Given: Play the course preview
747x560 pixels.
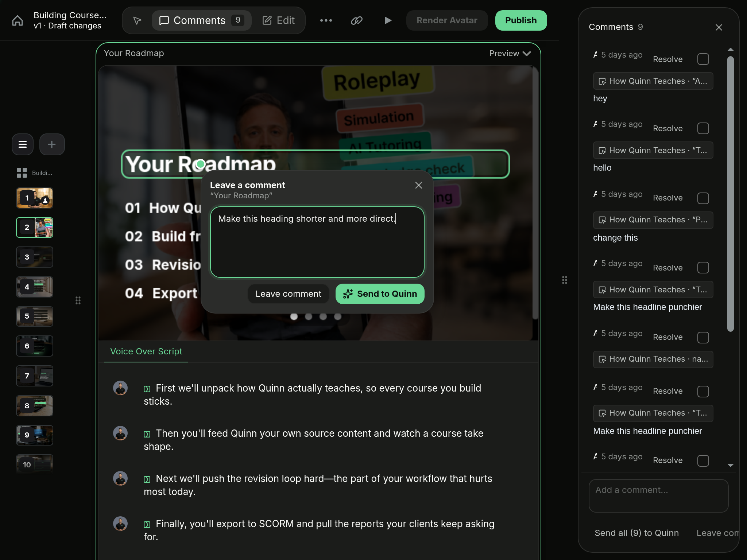Looking at the screenshot, I should click(388, 20).
